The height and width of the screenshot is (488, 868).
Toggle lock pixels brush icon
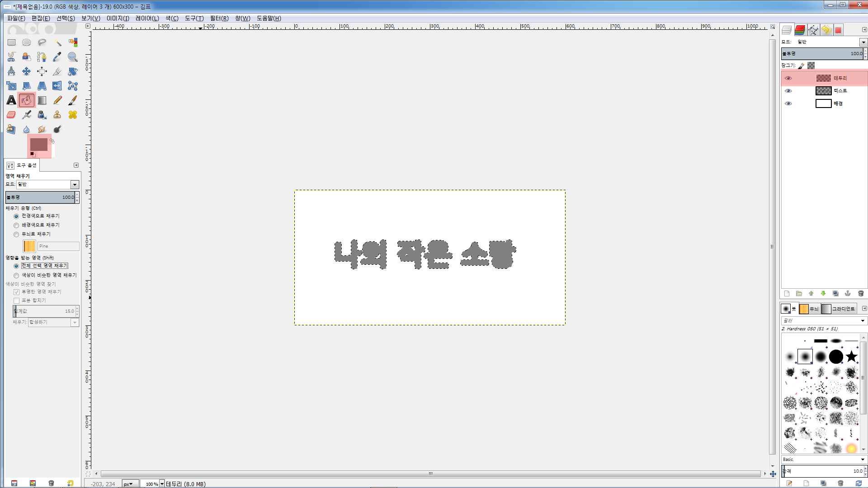tap(801, 66)
